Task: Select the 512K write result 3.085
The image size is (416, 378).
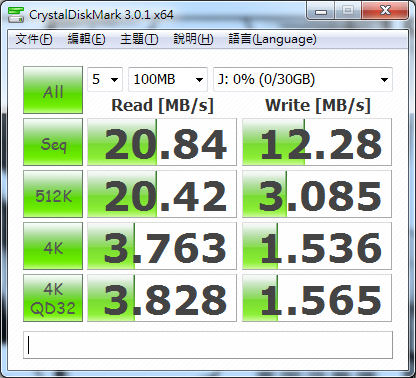Action: 317,194
